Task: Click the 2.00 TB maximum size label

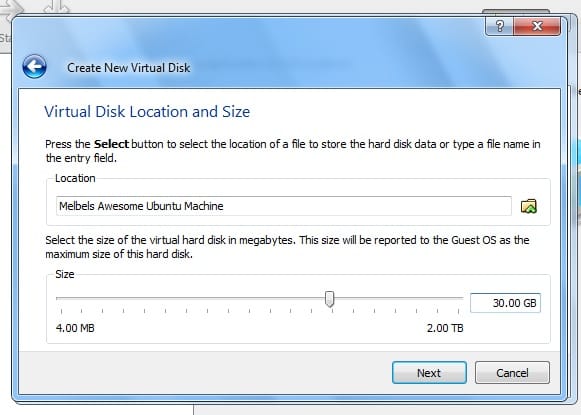Action: point(445,328)
